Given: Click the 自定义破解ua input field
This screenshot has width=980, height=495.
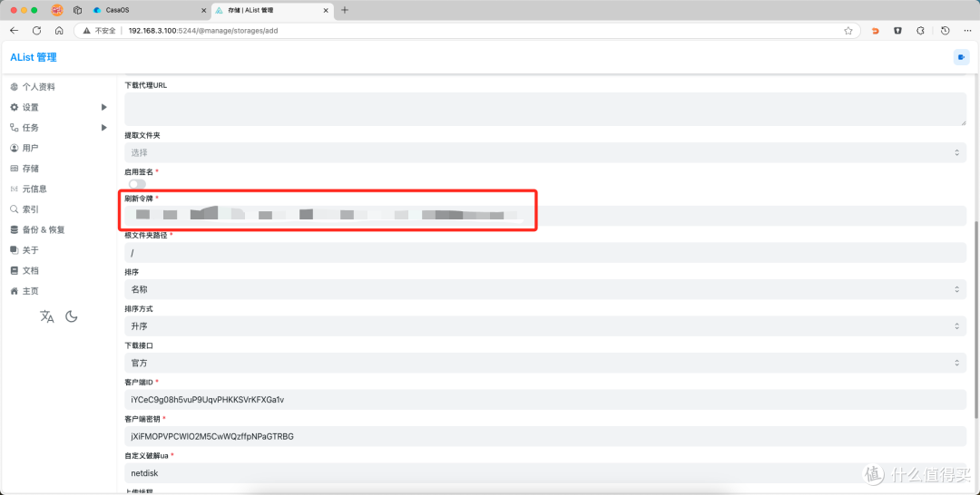Looking at the screenshot, I should [x=545, y=473].
